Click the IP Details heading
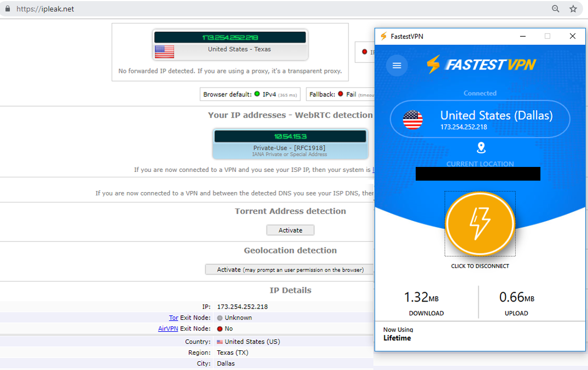The image size is (588, 370). [x=290, y=290]
